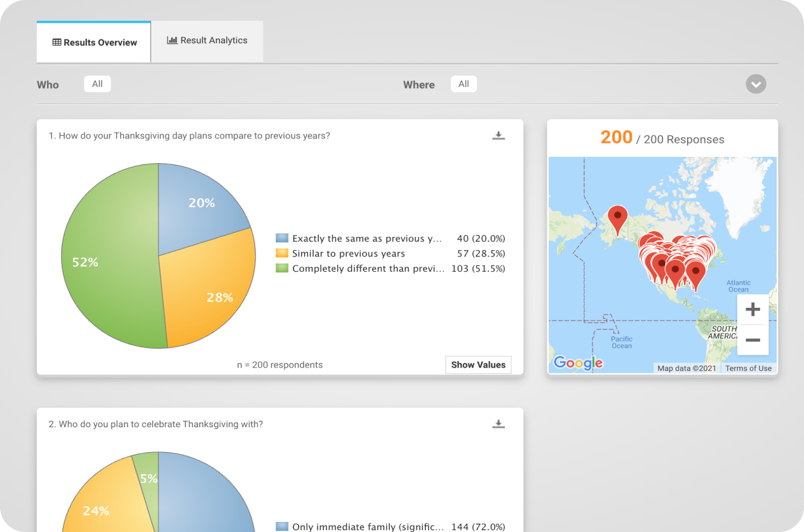Viewport: 804px width, 532px height.
Task: Click the value '40 (20.0%)'
Action: (x=481, y=239)
